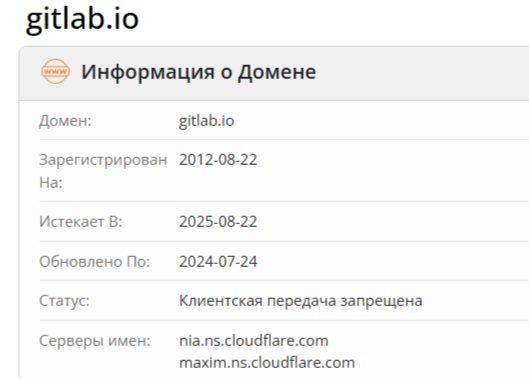Click the Серверы имен label
529x379 pixels.
click(x=94, y=341)
